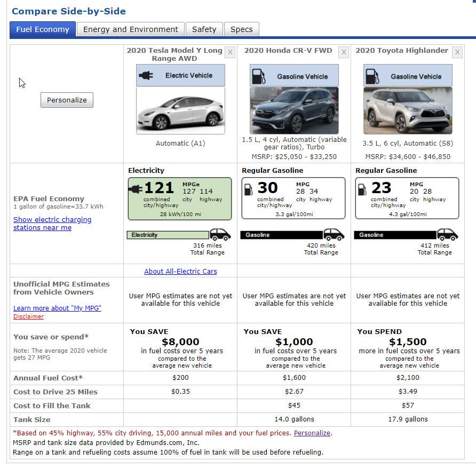Image resolution: width=476 pixels, height=469 pixels.
Task: Click car icon above 420 miles range
Action: (334, 234)
